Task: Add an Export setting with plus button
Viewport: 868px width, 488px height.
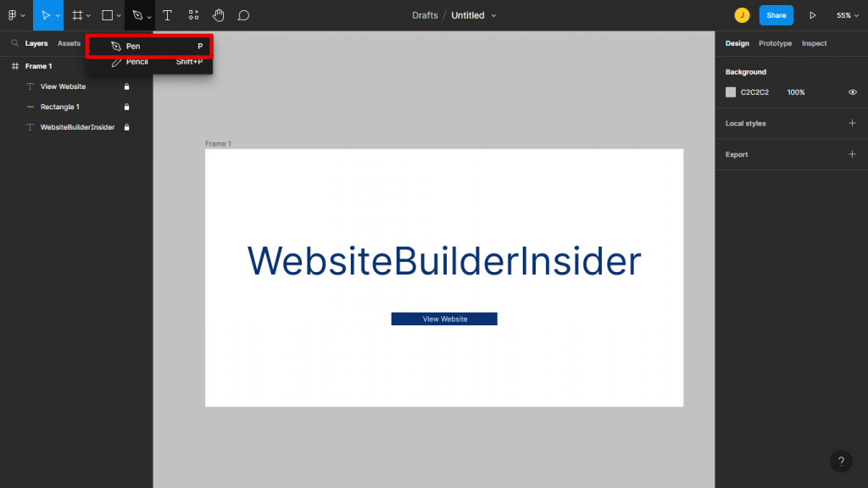Action: pyautogui.click(x=853, y=154)
